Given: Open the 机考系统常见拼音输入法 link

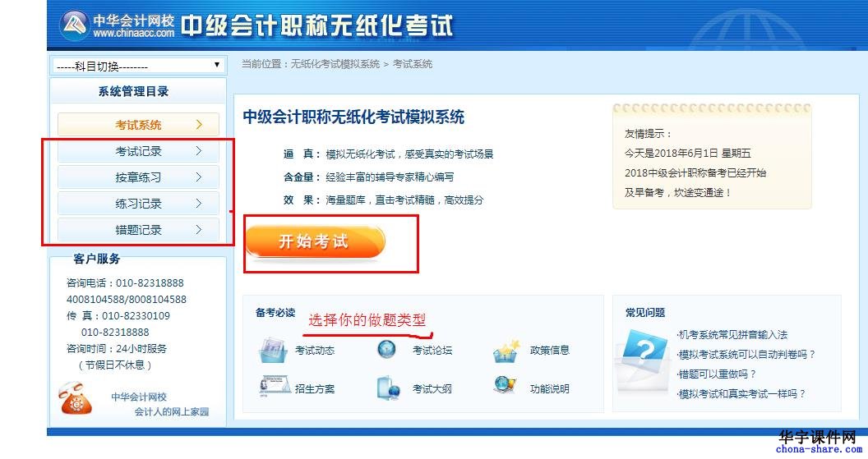Looking at the screenshot, I should (732, 334).
